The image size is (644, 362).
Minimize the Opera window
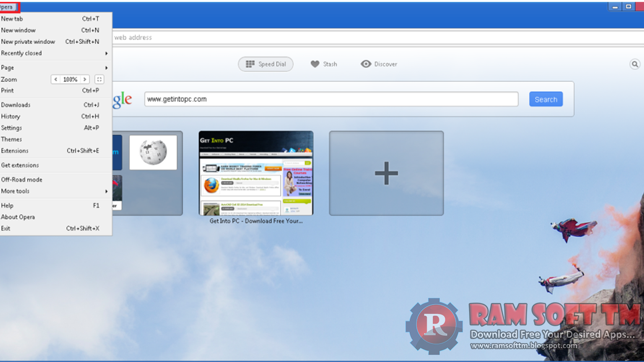tap(615, 7)
